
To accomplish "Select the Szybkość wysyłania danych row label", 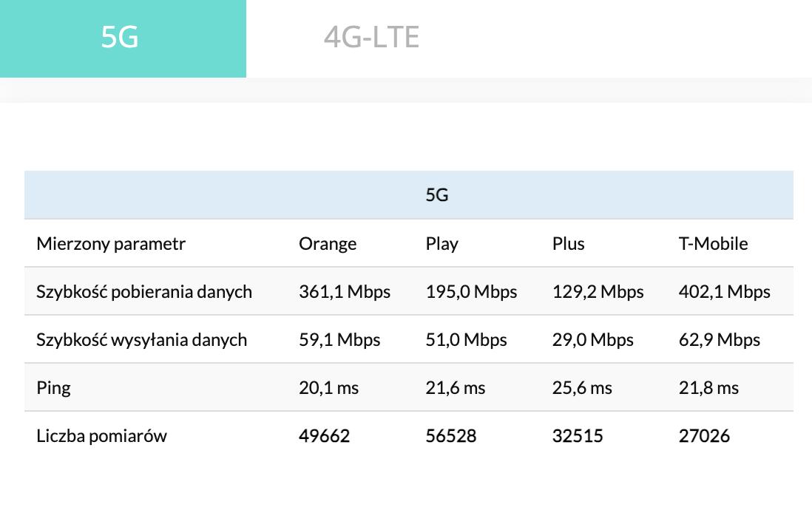I will pos(141,340).
